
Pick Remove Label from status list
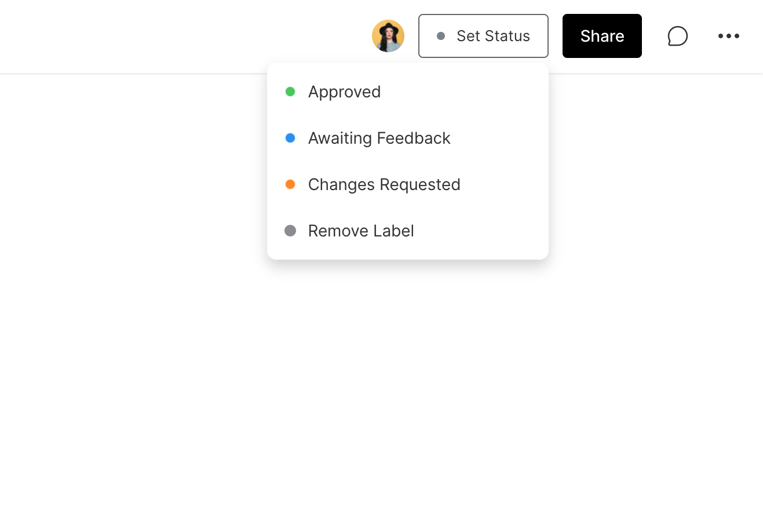tap(360, 231)
